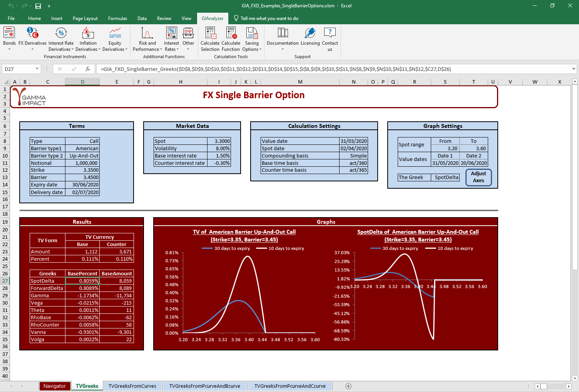Select the TVGreeks sheet tab

tap(87, 386)
